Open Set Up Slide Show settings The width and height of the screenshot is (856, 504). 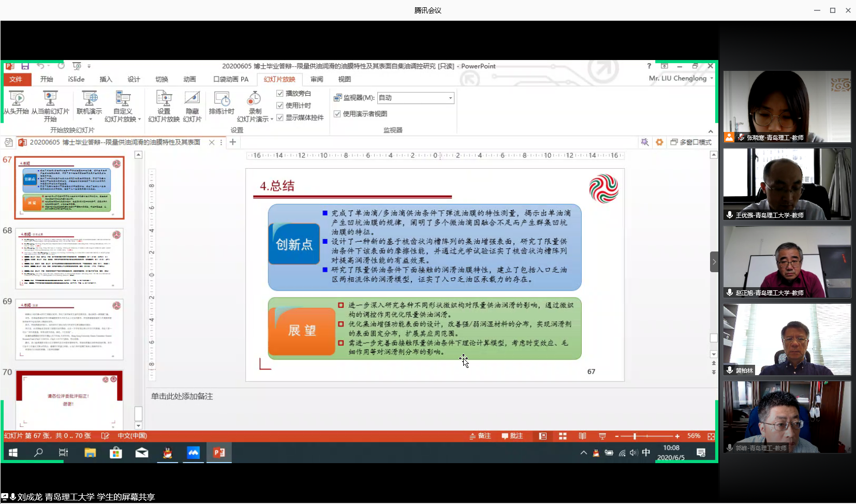click(164, 106)
